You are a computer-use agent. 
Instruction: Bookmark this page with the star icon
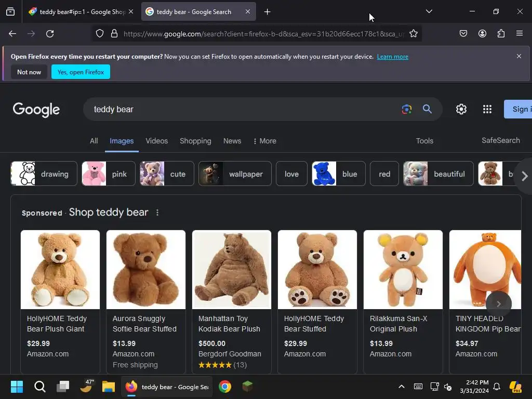[x=413, y=34]
